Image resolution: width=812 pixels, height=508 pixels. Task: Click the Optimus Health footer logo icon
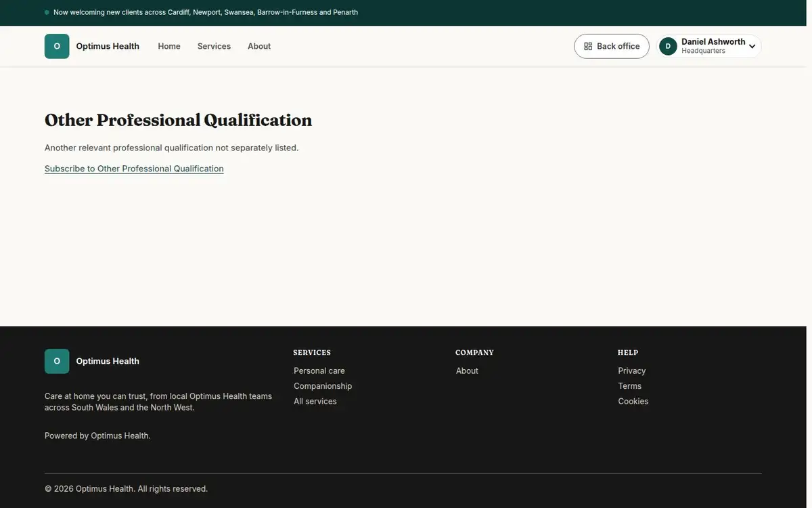click(x=57, y=361)
